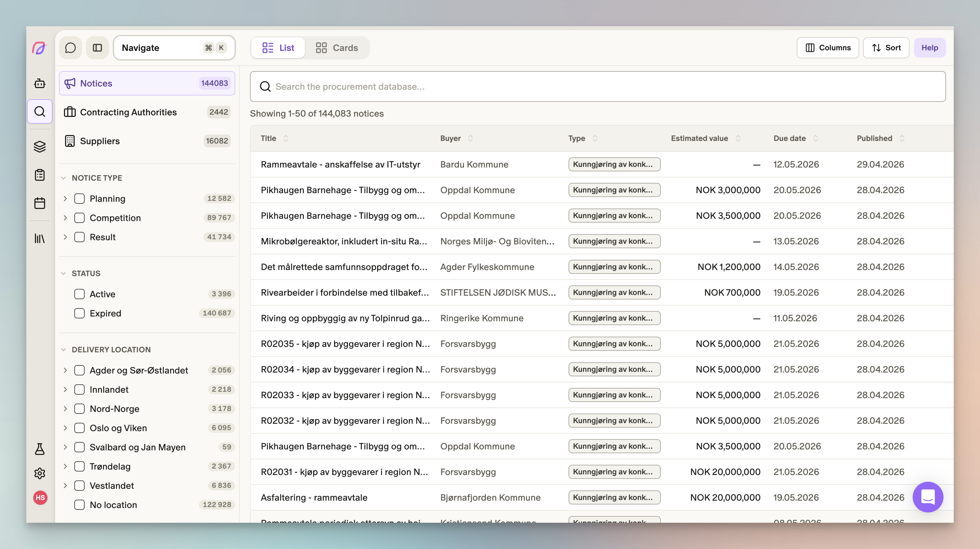This screenshot has height=549, width=980.
Task: Open Rammeavtale - anskaffelse av IT-utstyr notice
Action: [x=340, y=165]
